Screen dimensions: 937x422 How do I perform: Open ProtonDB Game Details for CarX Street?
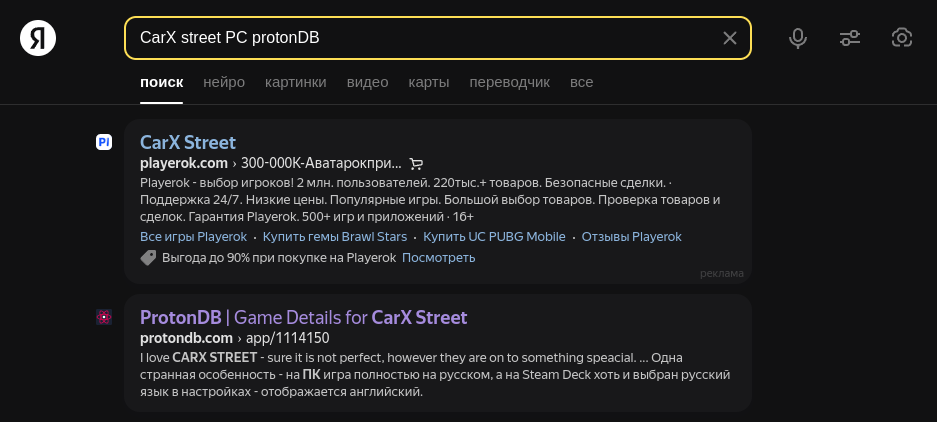pyautogui.click(x=304, y=317)
